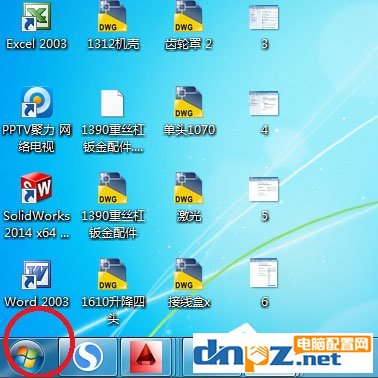378x378 pixels.
Task: Click the 接线盒x file name label
Action: (189, 302)
